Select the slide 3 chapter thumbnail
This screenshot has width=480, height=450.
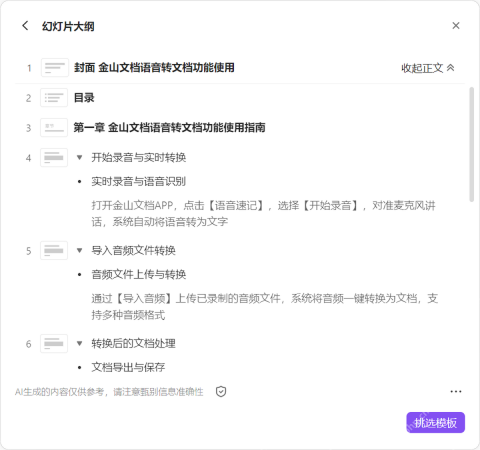(x=54, y=128)
